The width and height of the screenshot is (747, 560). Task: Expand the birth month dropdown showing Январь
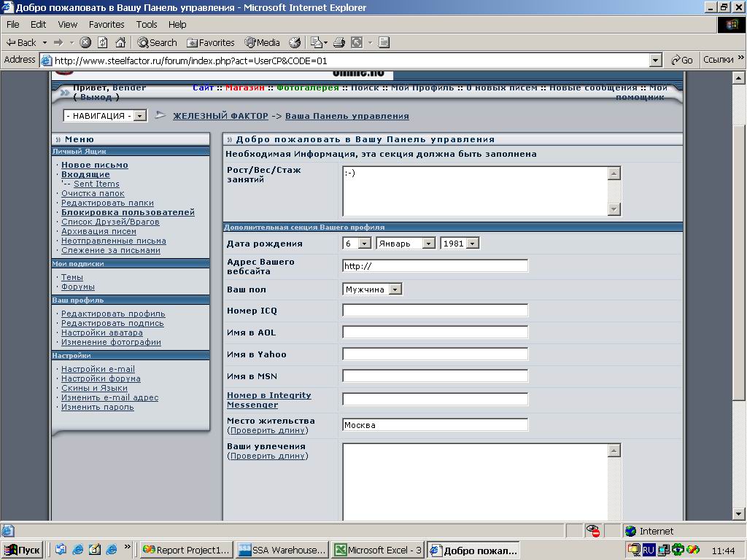pos(428,244)
